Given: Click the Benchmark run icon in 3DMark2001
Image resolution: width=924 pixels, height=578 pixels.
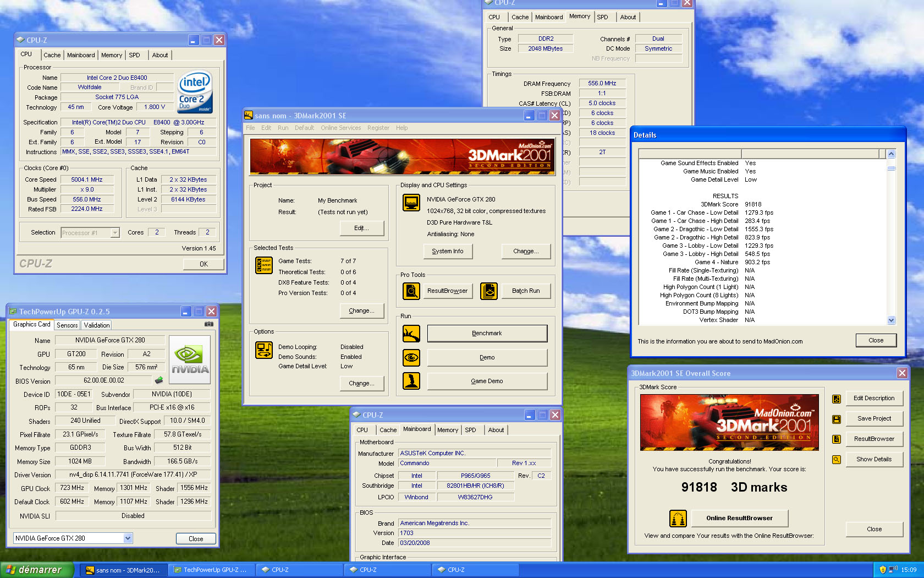Looking at the screenshot, I should (x=411, y=334).
